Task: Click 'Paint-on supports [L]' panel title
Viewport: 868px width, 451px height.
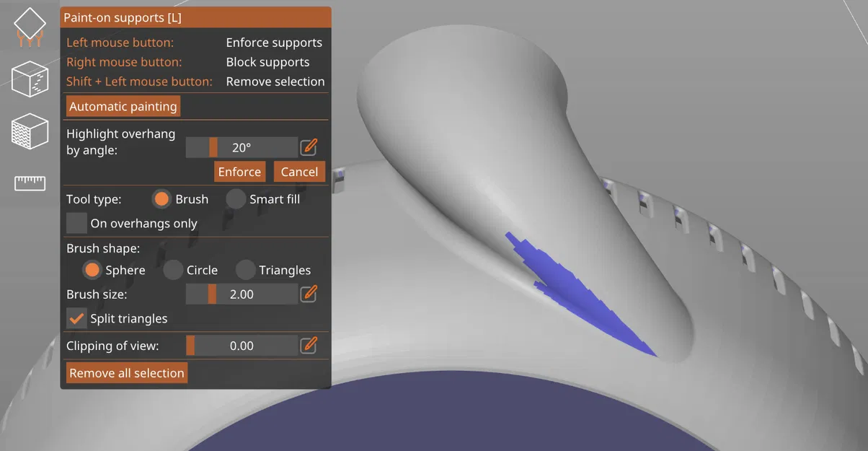Action: point(123,17)
